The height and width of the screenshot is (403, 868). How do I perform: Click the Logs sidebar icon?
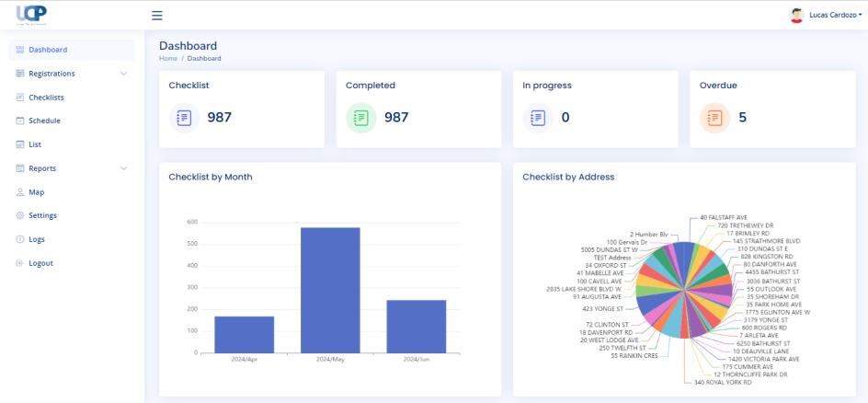click(x=20, y=239)
